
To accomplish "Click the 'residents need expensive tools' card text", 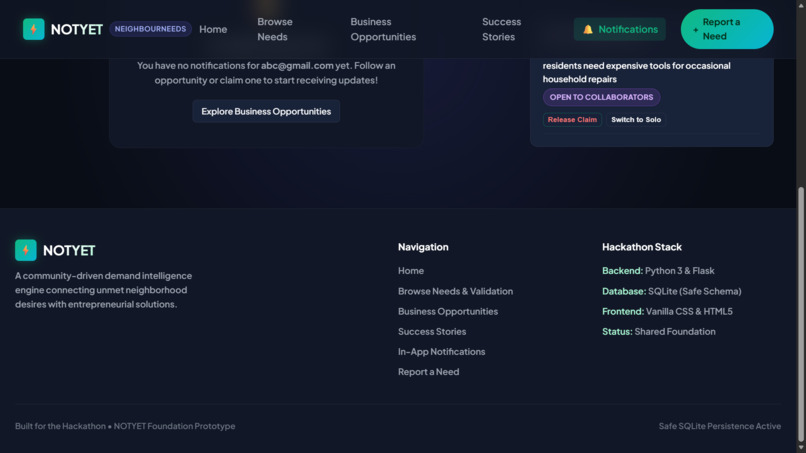I will pyautogui.click(x=636, y=72).
